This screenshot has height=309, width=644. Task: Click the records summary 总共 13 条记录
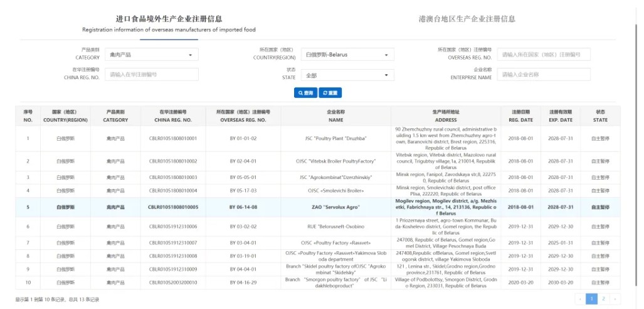(85, 300)
